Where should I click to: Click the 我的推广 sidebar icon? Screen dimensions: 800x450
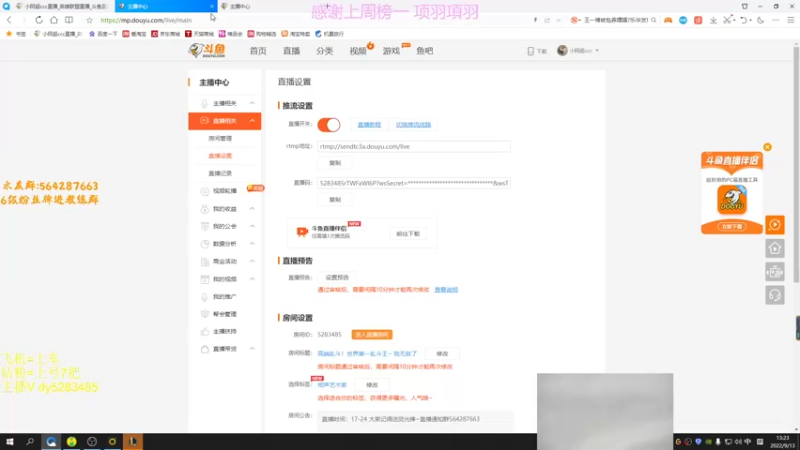(x=205, y=296)
